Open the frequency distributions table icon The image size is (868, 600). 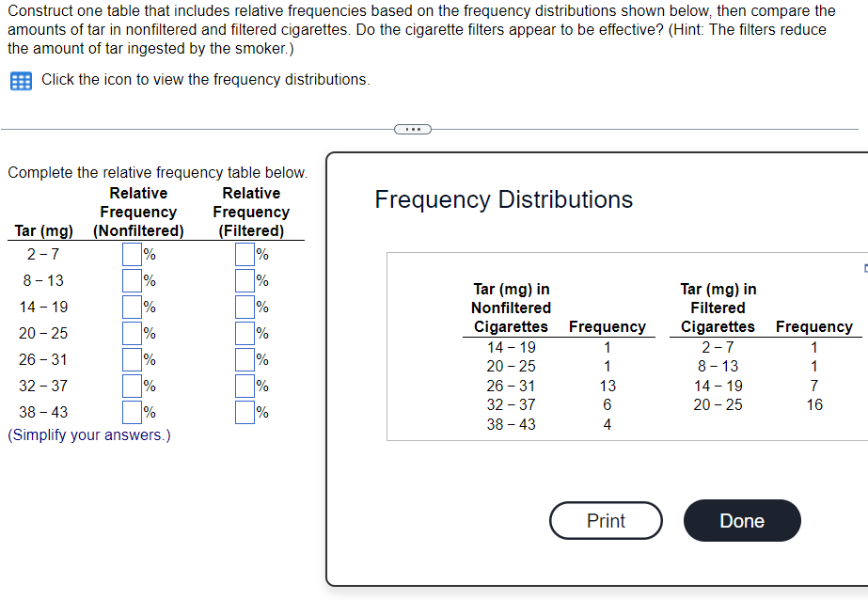point(21,81)
